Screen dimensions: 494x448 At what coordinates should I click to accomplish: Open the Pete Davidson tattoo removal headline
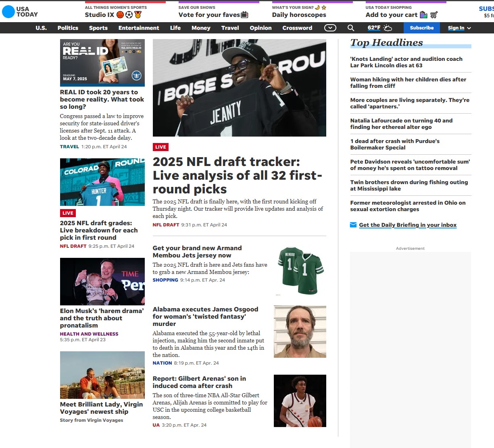[410, 165]
